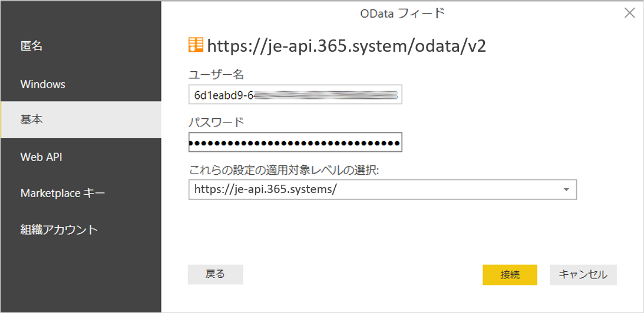Focus the パスワード input field

pos(295,143)
